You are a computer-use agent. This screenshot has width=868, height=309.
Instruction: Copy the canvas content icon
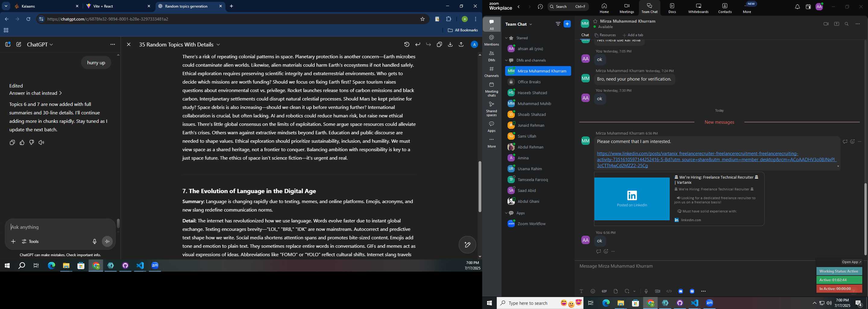pyautogui.click(x=439, y=45)
